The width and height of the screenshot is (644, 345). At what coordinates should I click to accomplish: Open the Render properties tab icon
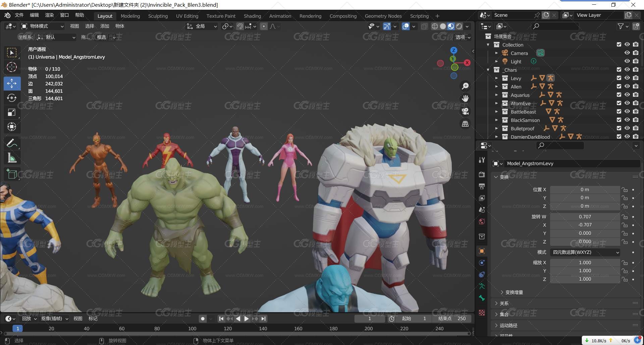pyautogui.click(x=482, y=174)
